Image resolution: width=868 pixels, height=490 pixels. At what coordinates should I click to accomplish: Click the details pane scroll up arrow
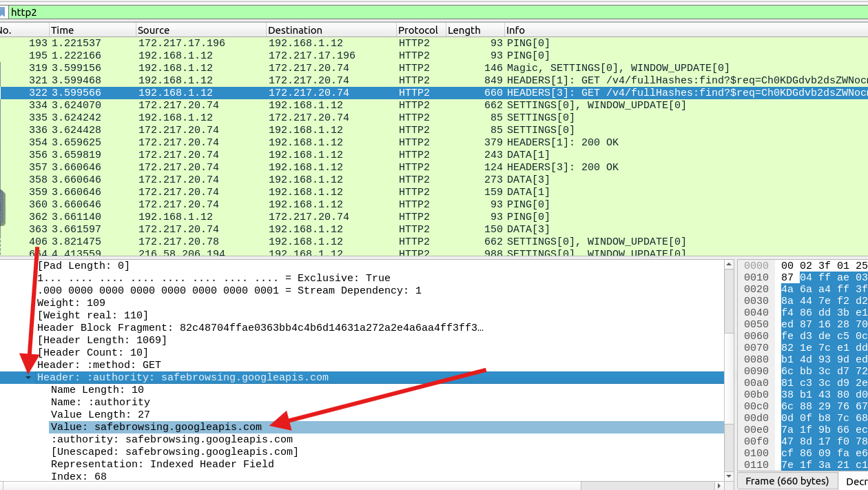point(729,265)
